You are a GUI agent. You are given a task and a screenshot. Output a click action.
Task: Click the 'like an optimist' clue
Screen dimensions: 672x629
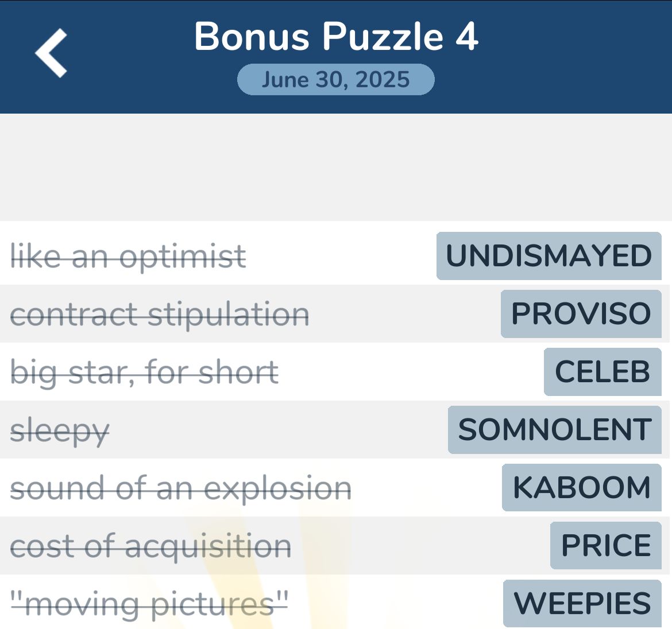click(129, 257)
